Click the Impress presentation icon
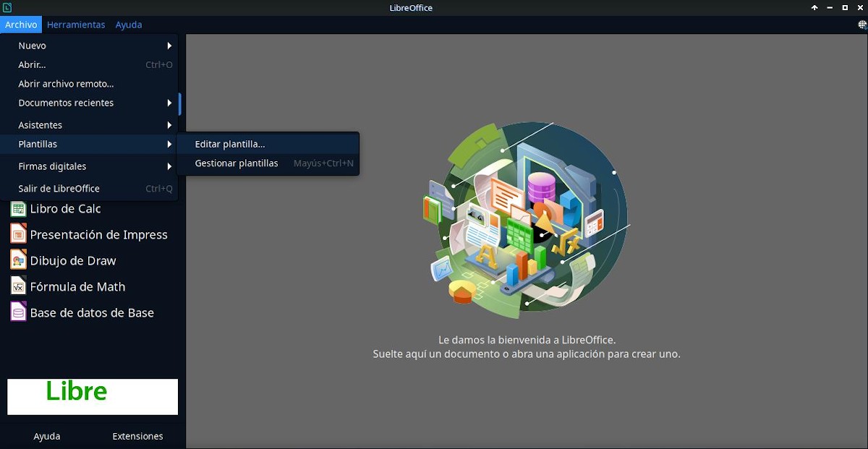 click(x=18, y=234)
